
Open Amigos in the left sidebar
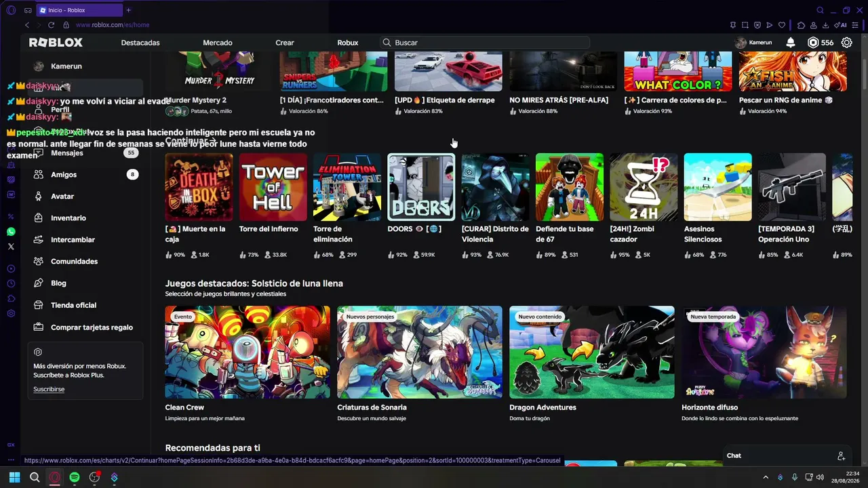click(x=86, y=174)
